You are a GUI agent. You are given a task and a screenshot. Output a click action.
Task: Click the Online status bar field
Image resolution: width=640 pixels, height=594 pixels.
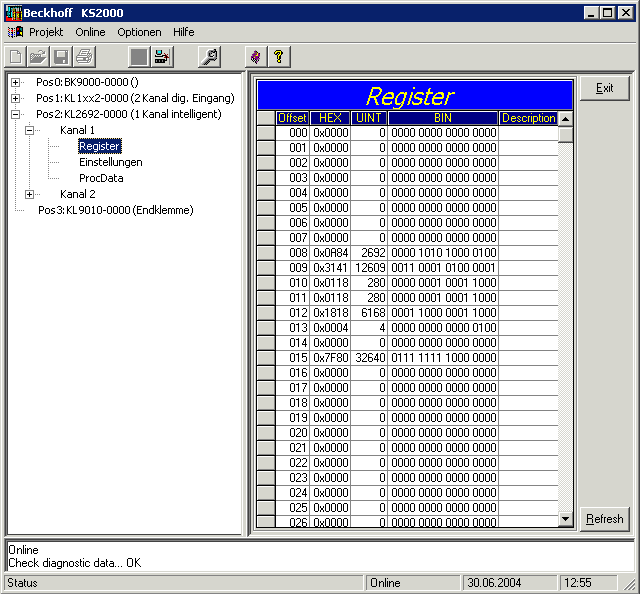point(412,583)
